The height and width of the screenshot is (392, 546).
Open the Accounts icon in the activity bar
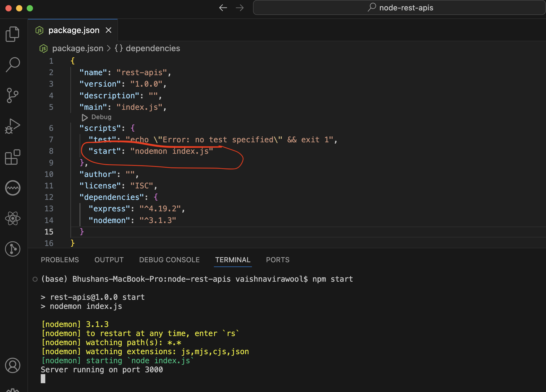[x=13, y=365]
